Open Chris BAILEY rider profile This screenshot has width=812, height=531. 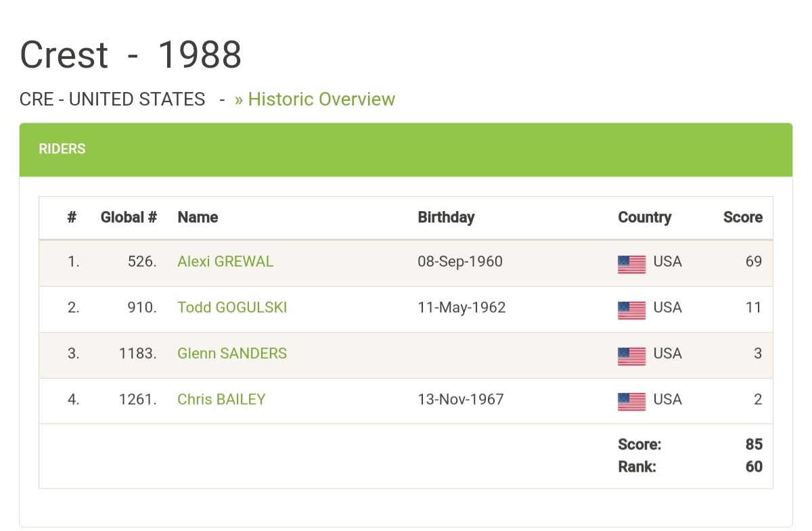pos(221,400)
